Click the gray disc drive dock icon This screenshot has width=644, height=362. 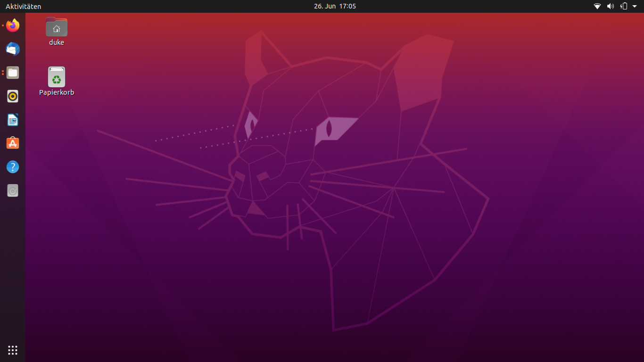13,190
